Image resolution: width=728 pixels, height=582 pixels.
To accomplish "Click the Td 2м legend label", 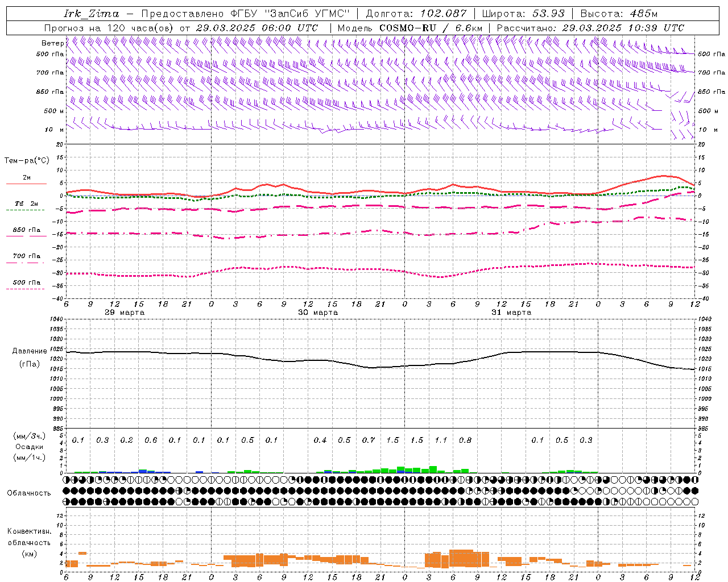I will (26, 203).
